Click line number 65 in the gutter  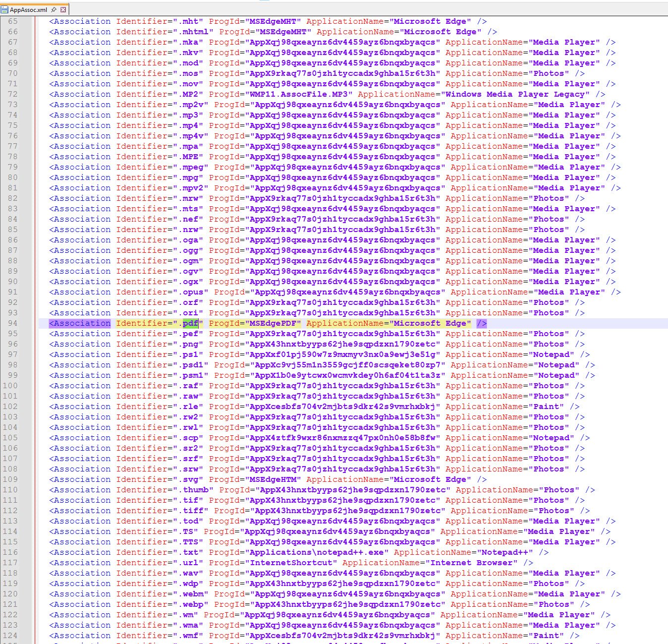pyautogui.click(x=12, y=21)
